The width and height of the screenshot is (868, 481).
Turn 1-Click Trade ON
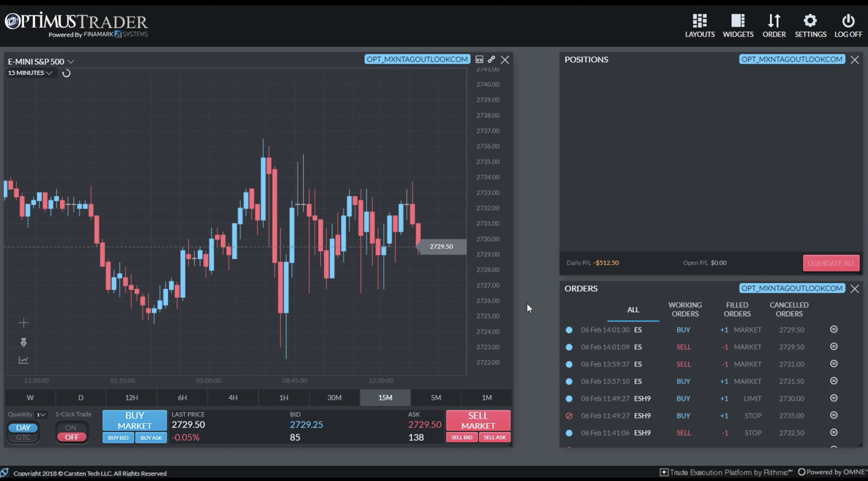[x=71, y=428]
